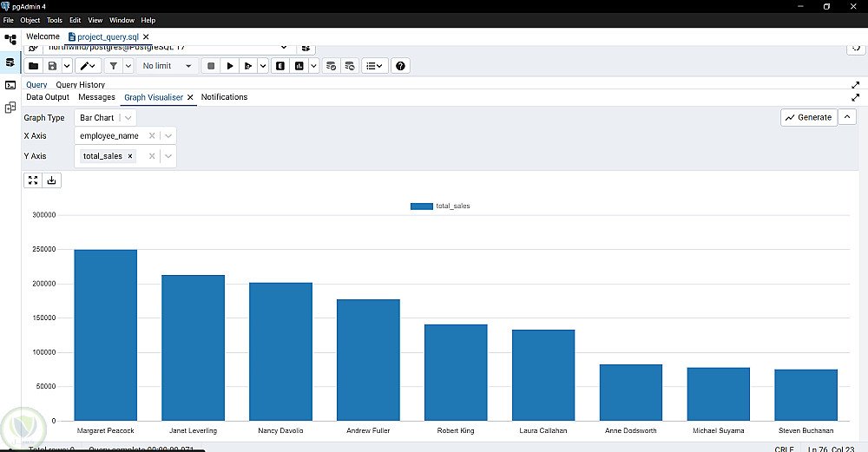Screen dimensions: 868x452
Task: Switch to the Query History tab
Action: [80, 85]
